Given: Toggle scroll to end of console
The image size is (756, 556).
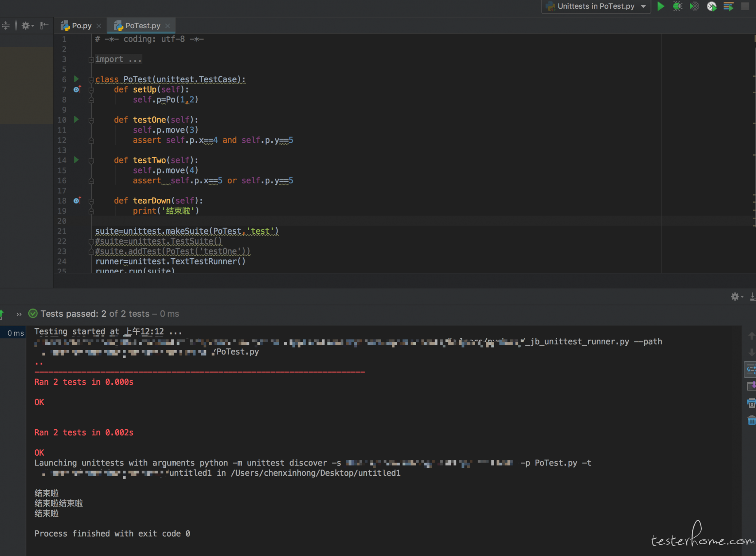Looking at the screenshot, I should [x=751, y=386].
